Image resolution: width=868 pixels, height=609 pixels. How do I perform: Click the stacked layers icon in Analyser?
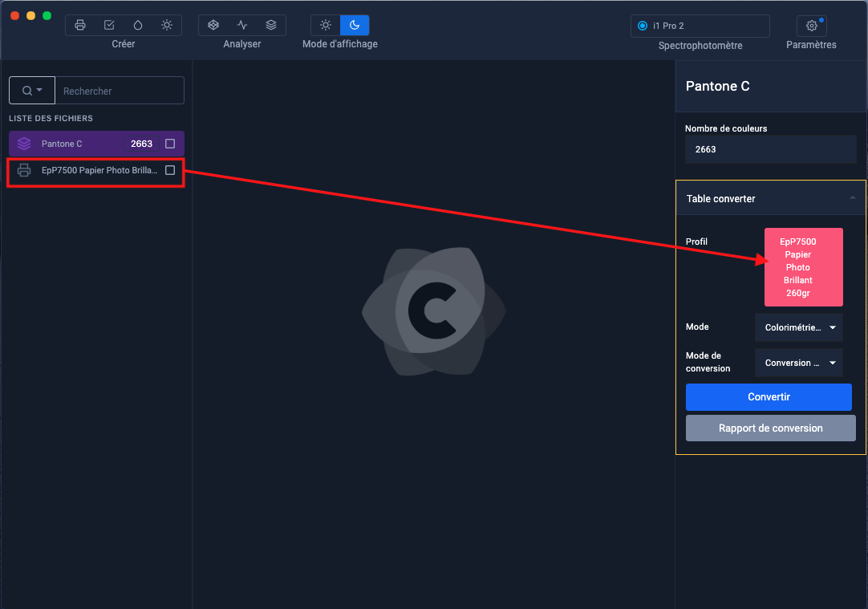270,25
